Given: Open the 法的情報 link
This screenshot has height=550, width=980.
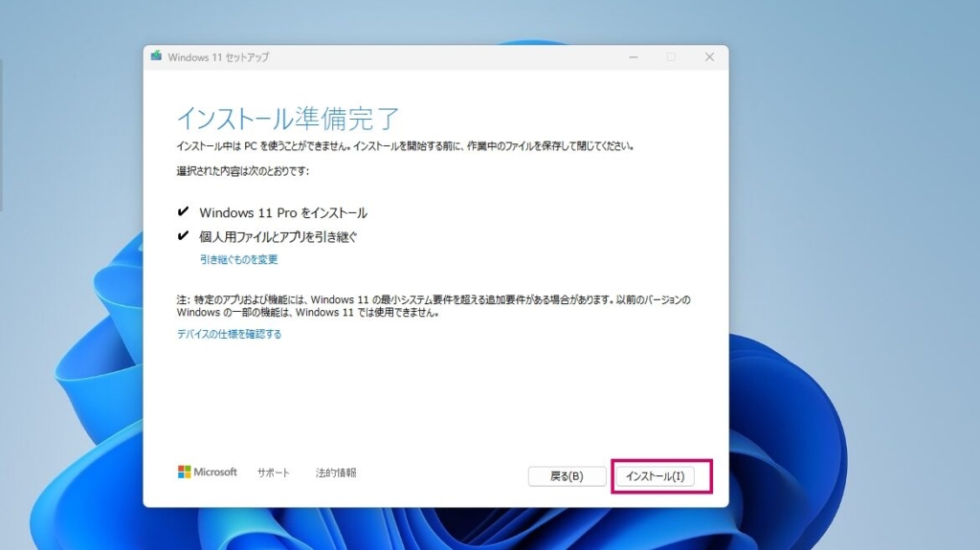Looking at the screenshot, I should click(336, 473).
